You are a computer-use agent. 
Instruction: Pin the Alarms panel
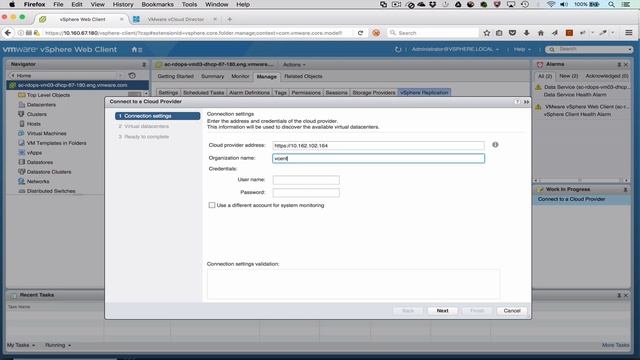[x=619, y=64]
